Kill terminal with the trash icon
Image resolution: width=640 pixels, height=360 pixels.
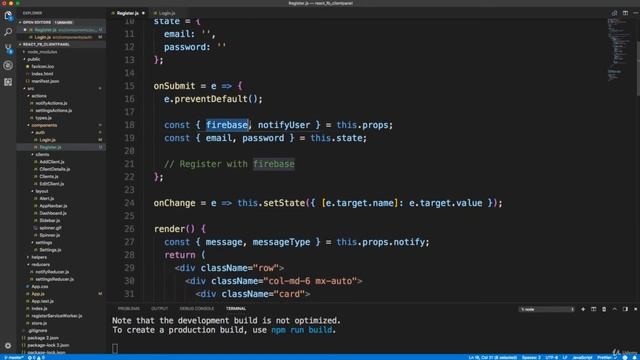(x=604, y=309)
